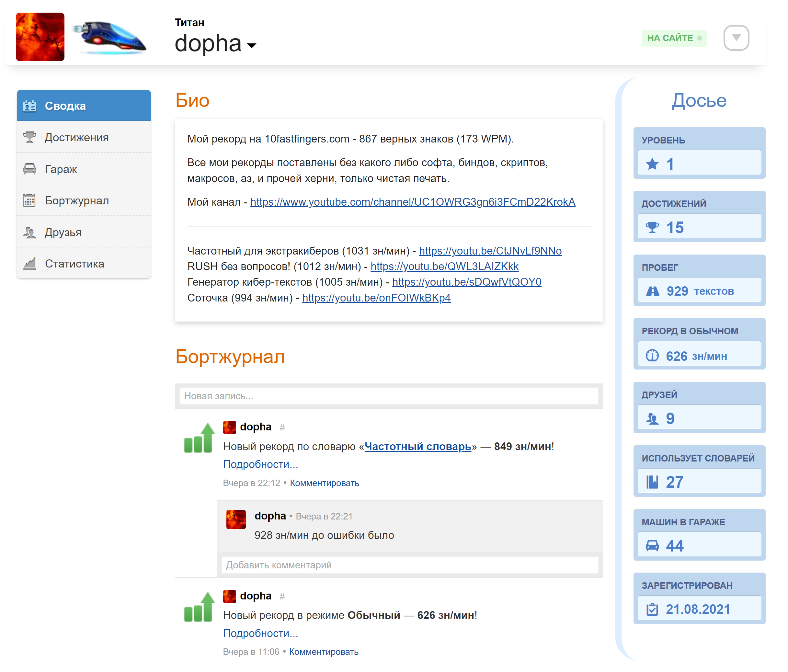Click the star icon in the Уровень card
Viewport: 788px width, 672px height.
click(652, 164)
